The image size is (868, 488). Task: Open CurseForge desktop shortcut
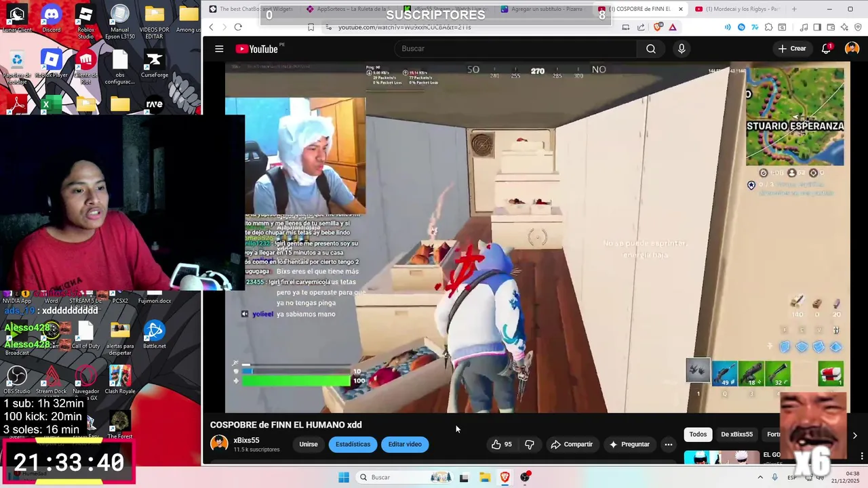(155, 64)
